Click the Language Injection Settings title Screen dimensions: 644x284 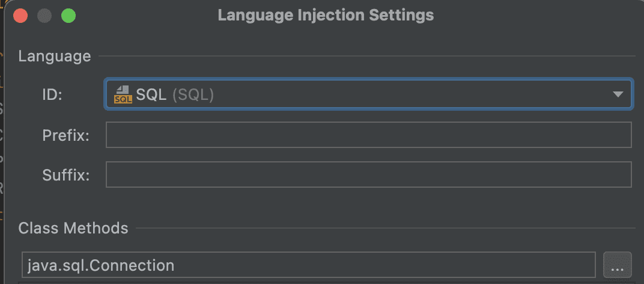326,15
